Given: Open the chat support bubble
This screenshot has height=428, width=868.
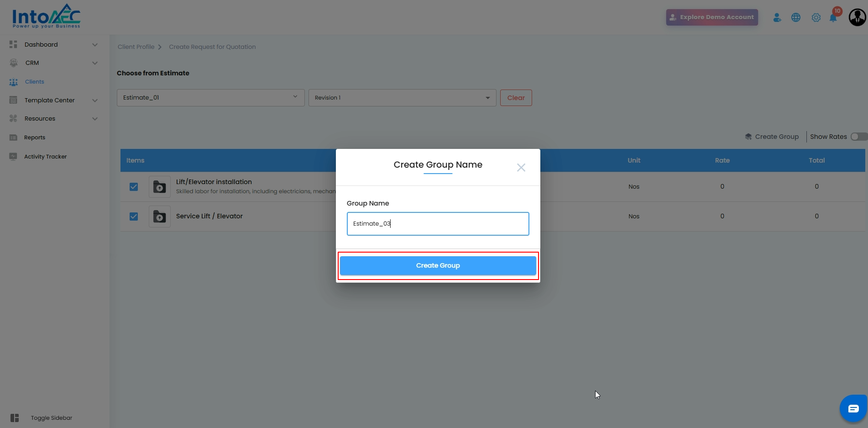Looking at the screenshot, I should point(853,408).
